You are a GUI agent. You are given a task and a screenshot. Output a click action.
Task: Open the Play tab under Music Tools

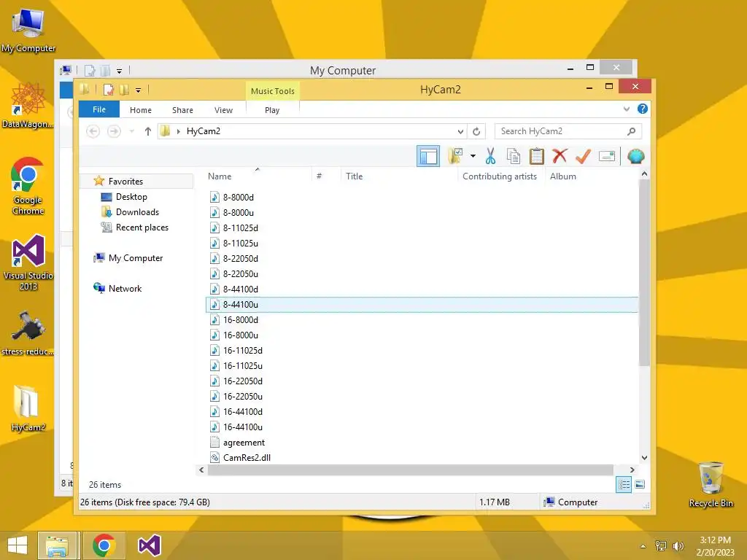point(272,110)
